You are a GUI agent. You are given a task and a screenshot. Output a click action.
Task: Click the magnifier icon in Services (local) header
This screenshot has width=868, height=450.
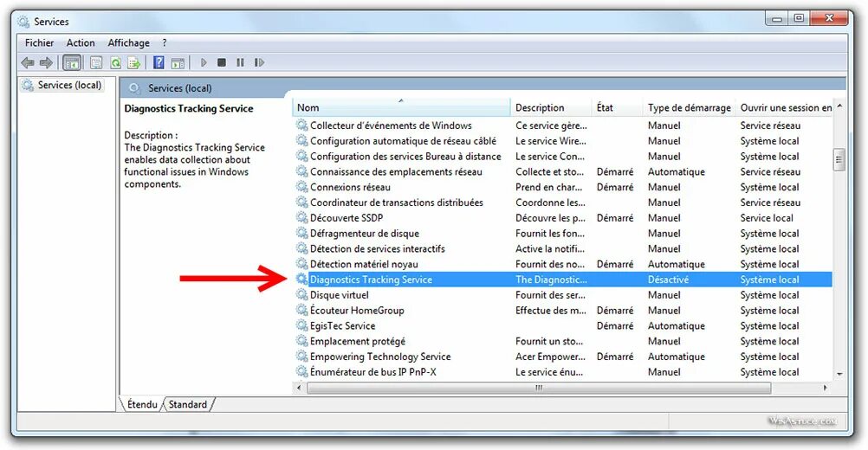point(134,88)
